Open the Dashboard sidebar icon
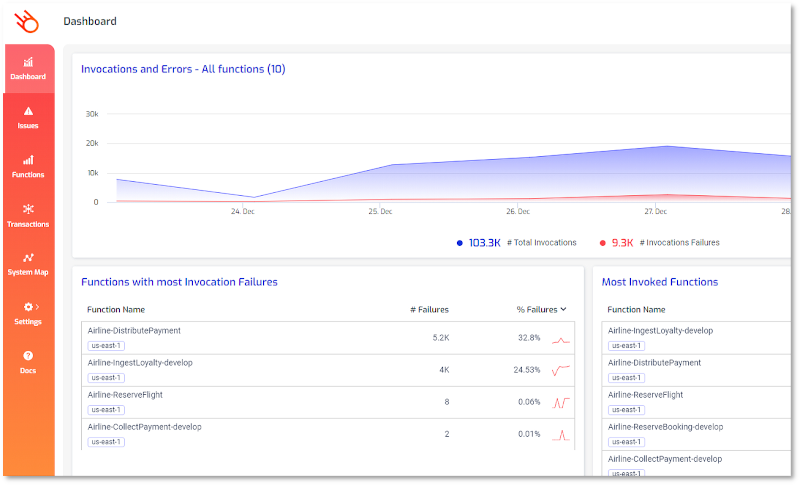Screen dimensions: 800x485 click(28, 62)
